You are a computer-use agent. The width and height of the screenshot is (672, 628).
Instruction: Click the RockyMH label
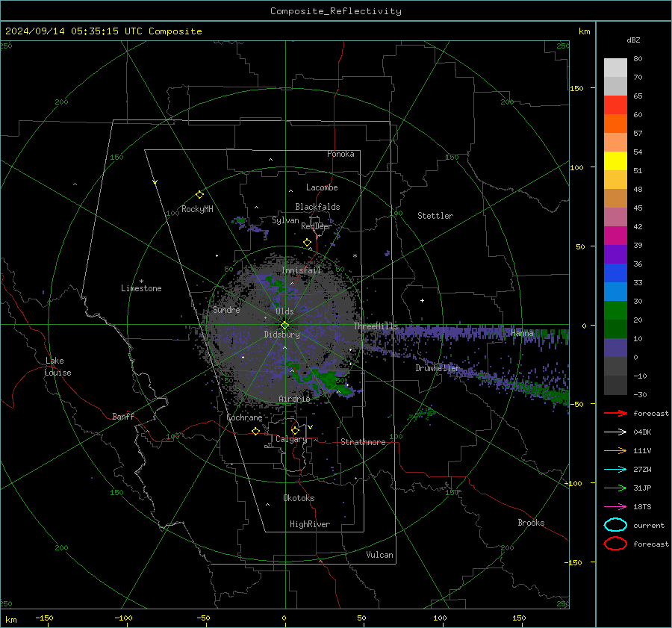point(197,209)
